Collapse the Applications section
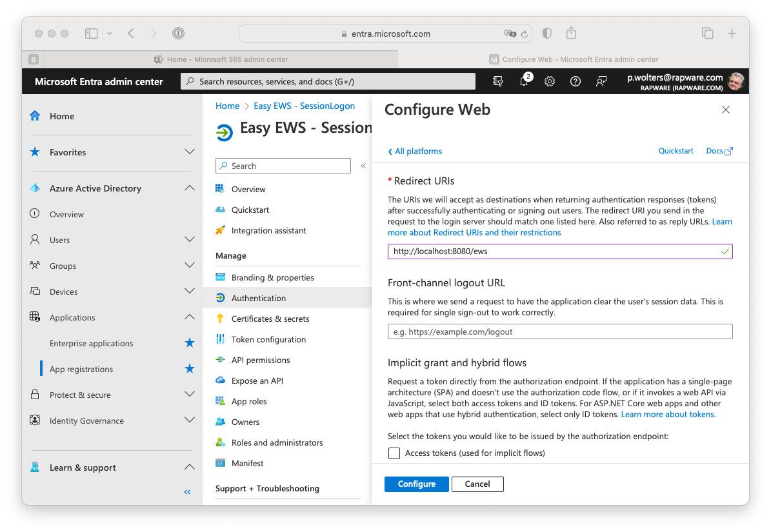Viewport: 771px width, 532px height. (x=189, y=317)
